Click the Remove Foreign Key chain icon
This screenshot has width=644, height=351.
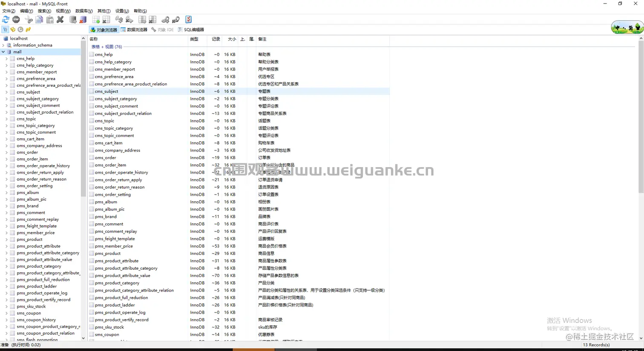click(x=175, y=20)
